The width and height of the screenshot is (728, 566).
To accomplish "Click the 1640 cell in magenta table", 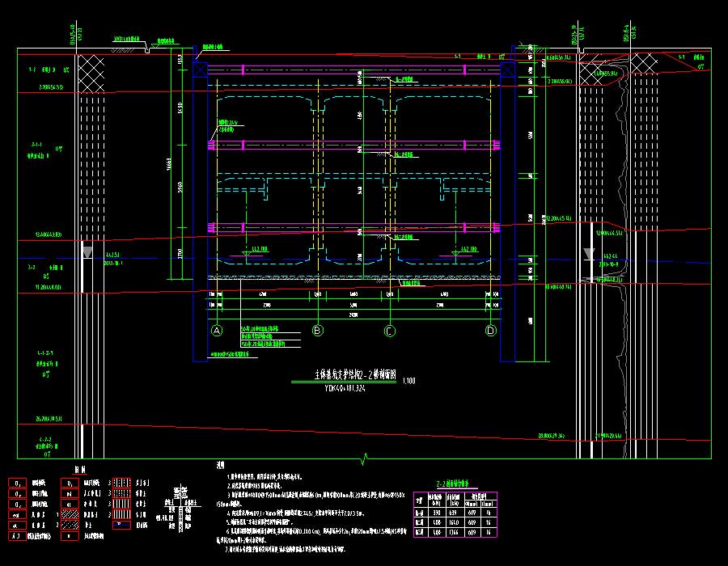I will coord(454,522).
